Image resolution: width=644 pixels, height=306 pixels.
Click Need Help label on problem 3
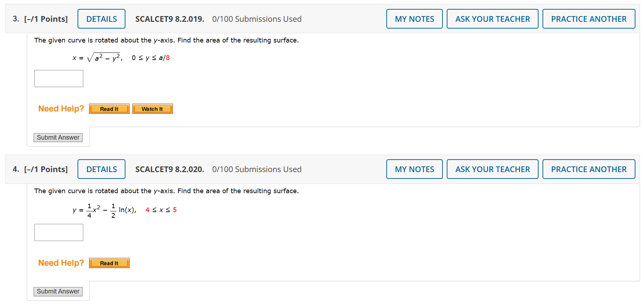click(61, 108)
